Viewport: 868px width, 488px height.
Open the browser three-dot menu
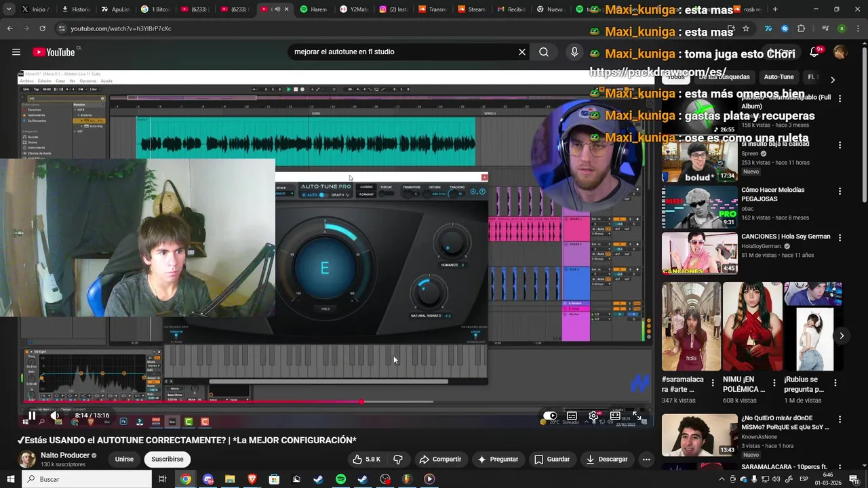click(x=858, y=28)
